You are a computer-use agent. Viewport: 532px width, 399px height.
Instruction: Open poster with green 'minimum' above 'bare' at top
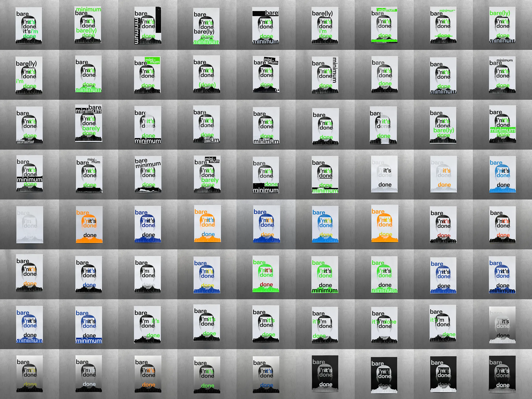click(x=88, y=25)
